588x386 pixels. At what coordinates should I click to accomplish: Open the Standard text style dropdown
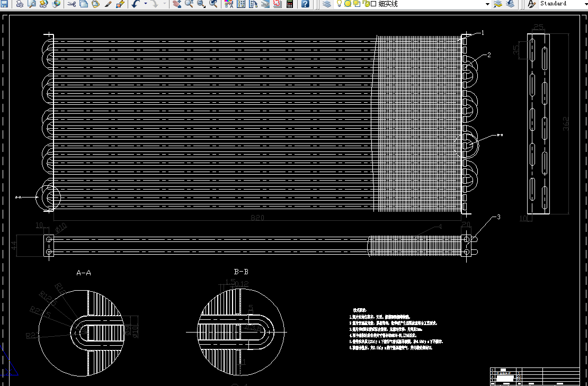tap(563, 4)
